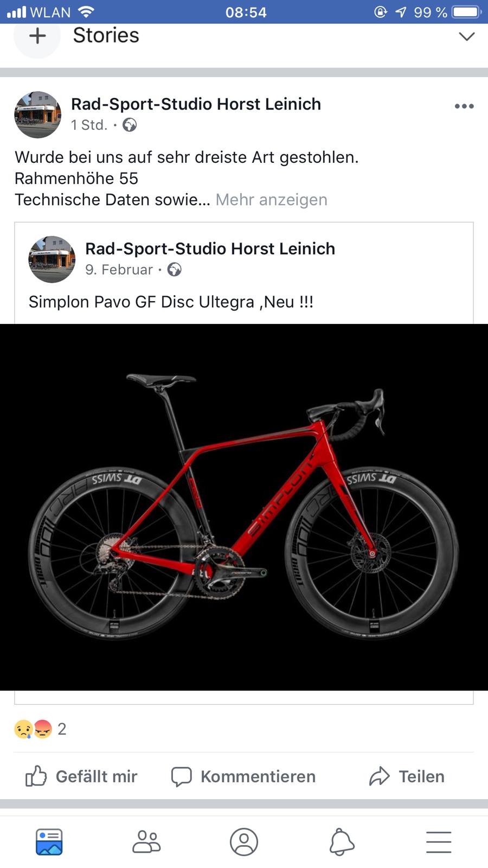Open Rad-Sport-Studio profile picture on top post
This screenshot has width=488, height=868.
(x=37, y=114)
